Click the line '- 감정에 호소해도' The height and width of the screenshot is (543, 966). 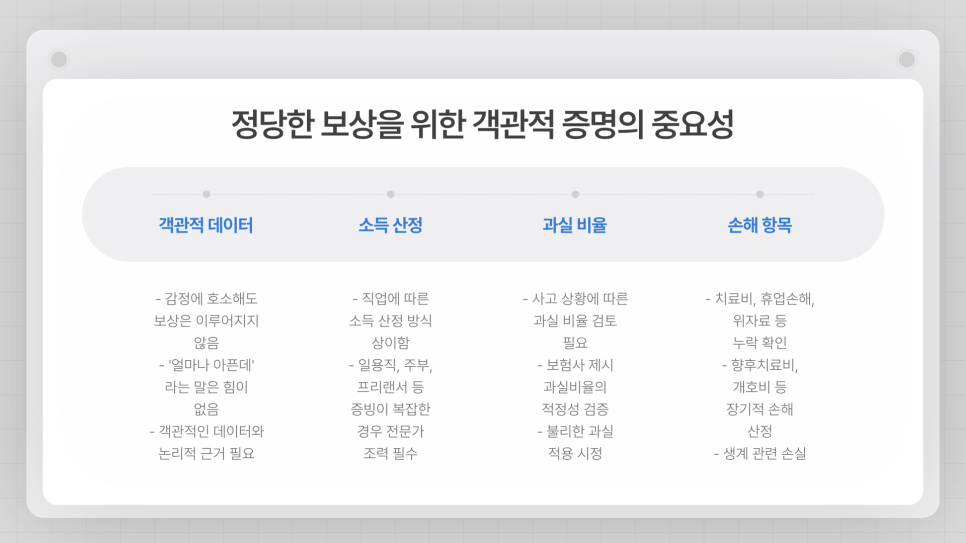click(206, 299)
